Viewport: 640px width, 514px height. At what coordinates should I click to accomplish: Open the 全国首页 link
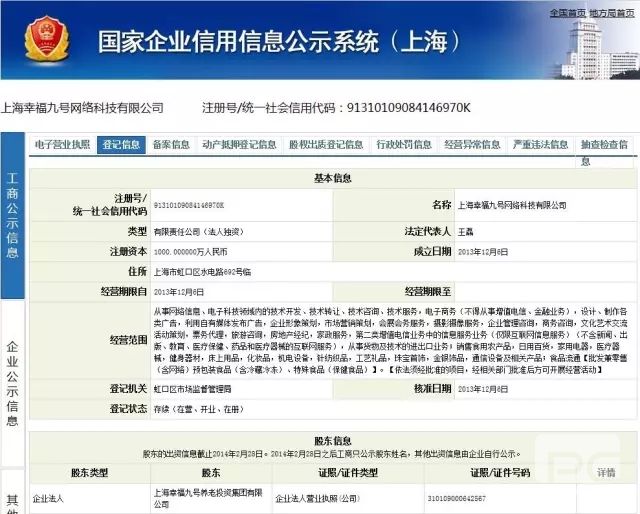tap(567, 13)
